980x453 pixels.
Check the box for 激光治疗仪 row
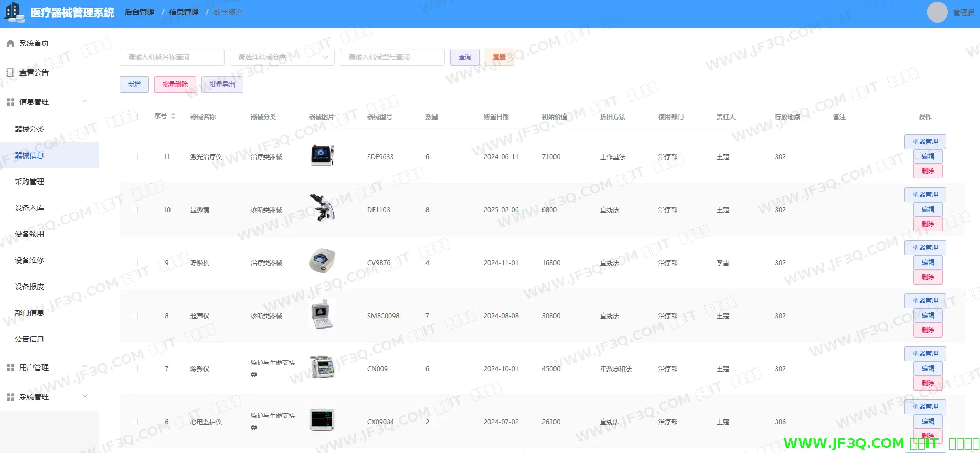point(134,156)
